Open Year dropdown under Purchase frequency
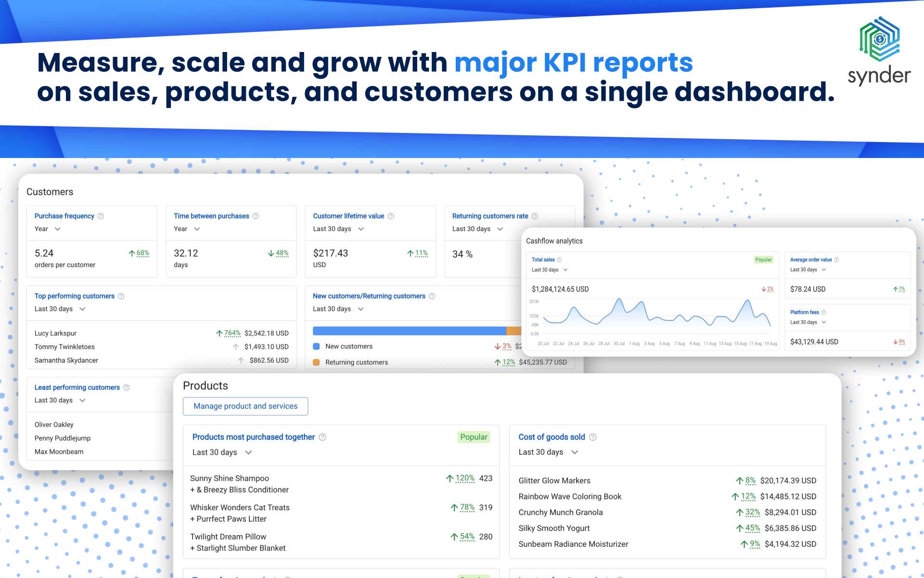Viewport: 924px width, 578px height. pyautogui.click(x=48, y=229)
